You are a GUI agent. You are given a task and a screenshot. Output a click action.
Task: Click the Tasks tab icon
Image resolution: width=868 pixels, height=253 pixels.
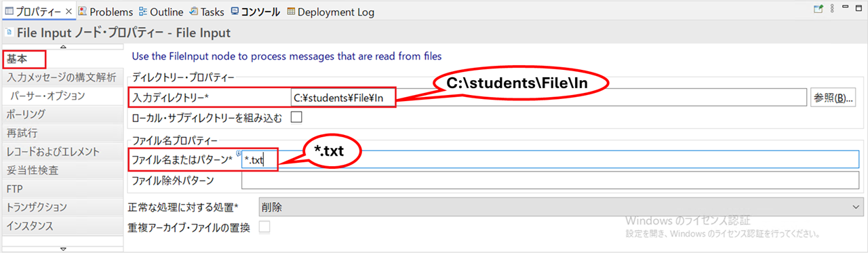pyautogui.click(x=194, y=12)
